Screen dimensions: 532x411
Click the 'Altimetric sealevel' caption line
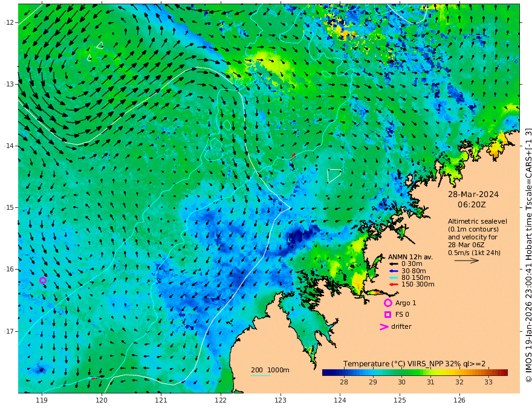[x=478, y=221]
